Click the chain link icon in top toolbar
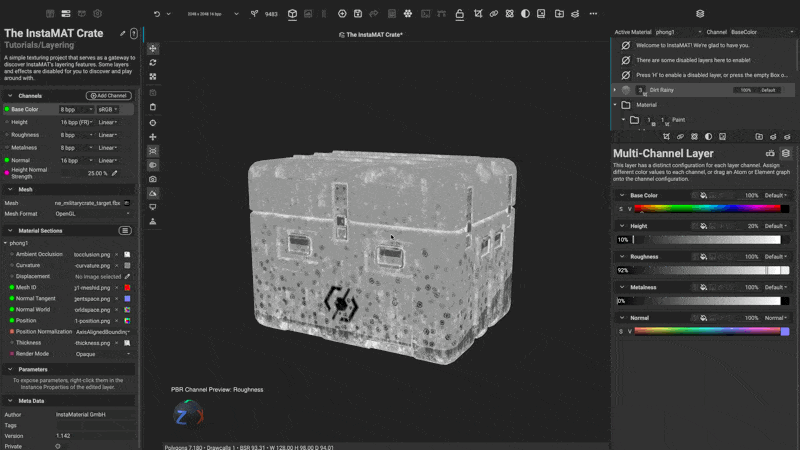This screenshot has width=800, height=450. 494,14
